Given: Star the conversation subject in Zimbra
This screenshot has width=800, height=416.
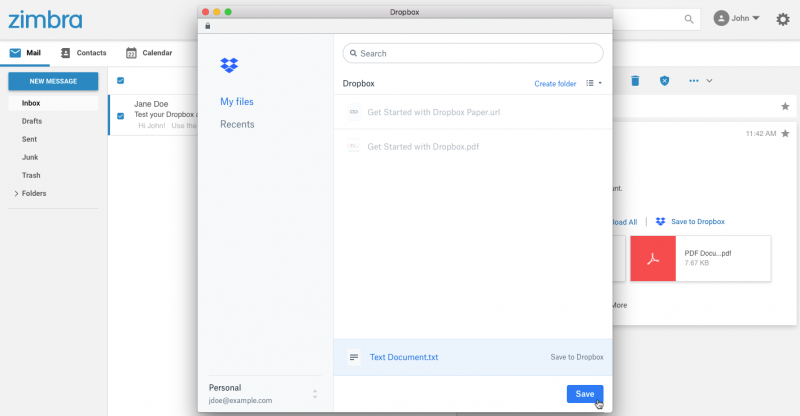Looking at the screenshot, I should [785, 106].
